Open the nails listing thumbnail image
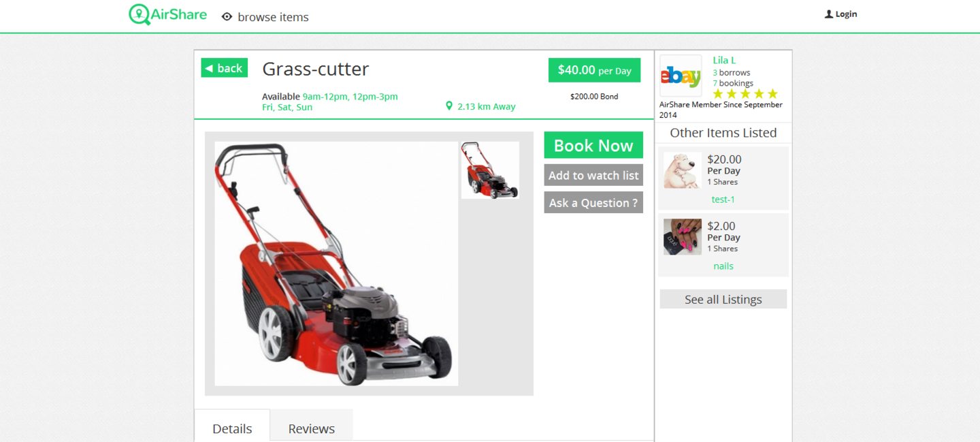The width and height of the screenshot is (980, 442). (683, 237)
